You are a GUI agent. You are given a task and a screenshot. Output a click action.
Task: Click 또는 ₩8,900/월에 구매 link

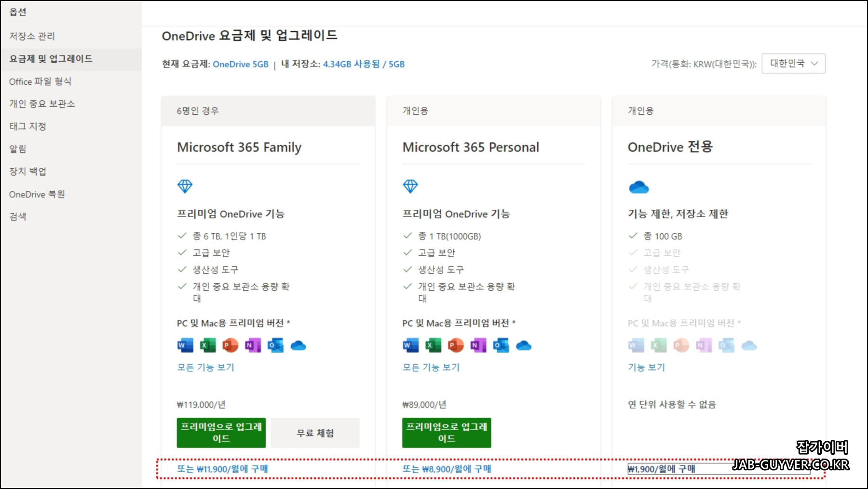[x=447, y=469]
